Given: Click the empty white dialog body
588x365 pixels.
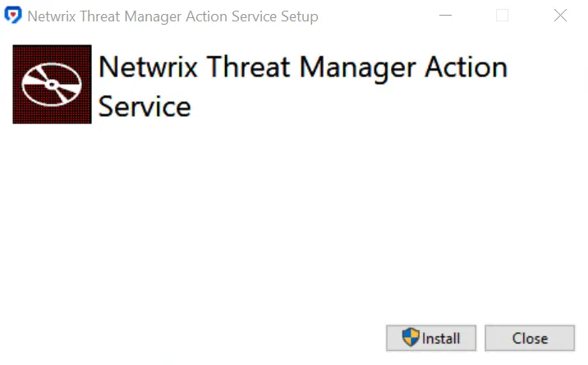Looking at the screenshot, I should coord(294,222).
